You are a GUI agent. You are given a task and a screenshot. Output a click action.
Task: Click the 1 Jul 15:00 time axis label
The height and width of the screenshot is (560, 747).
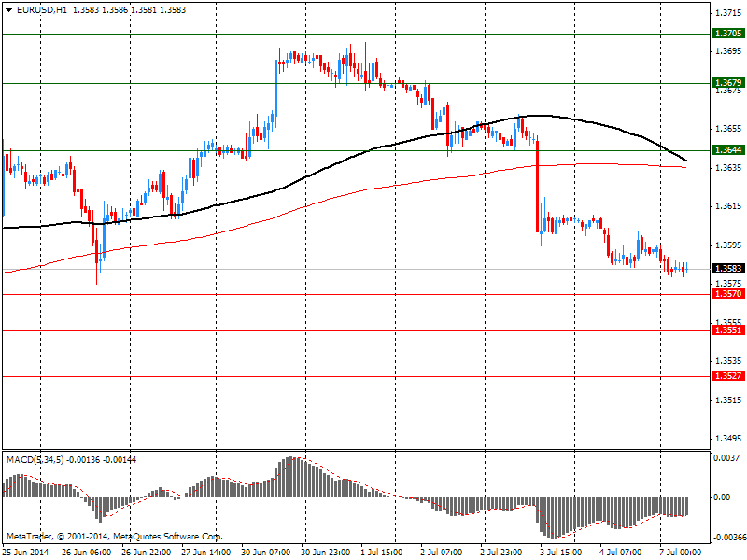384,553
